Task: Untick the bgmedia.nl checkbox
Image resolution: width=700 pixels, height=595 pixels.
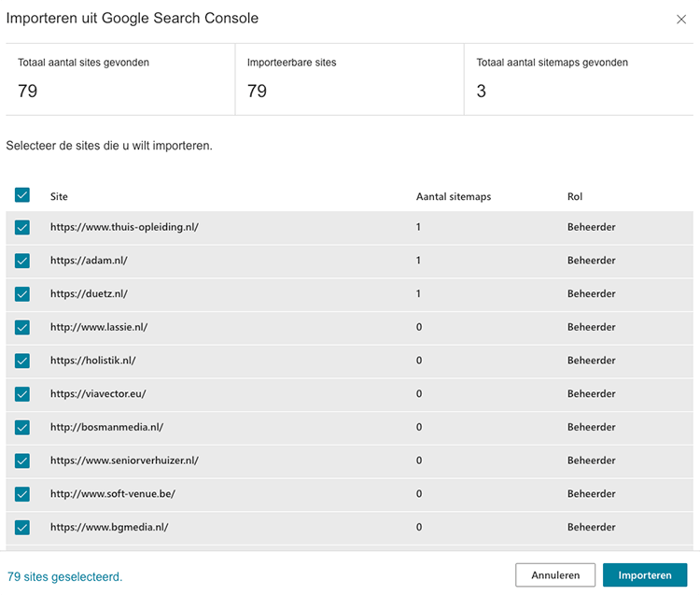Action: (x=21, y=528)
